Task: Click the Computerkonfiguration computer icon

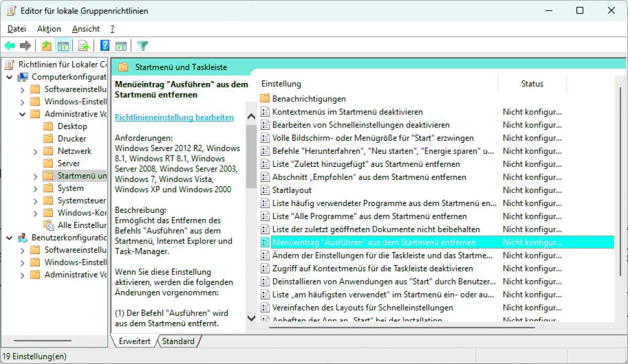Action: [23, 77]
